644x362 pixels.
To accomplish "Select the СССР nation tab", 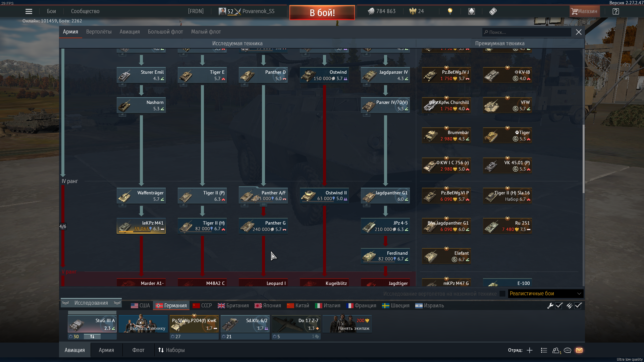I will point(202,306).
